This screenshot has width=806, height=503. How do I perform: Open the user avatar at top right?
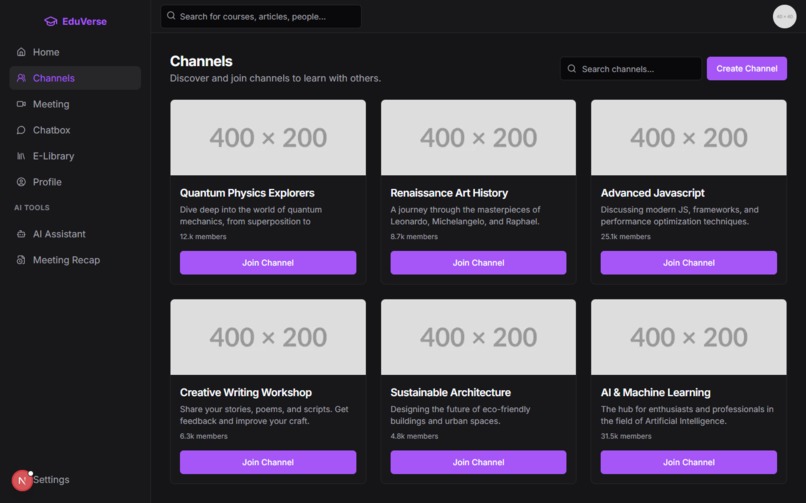[x=784, y=16]
